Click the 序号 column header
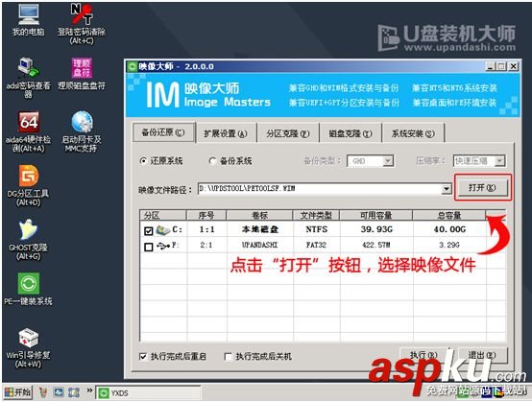This screenshot has width=532, height=402. [x=206, y=215]
